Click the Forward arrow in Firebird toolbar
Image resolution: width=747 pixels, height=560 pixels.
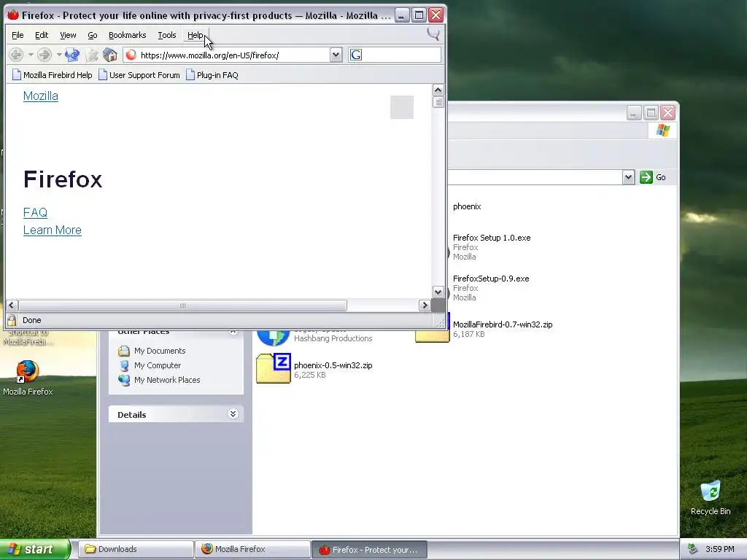click(x=44, y=55)
